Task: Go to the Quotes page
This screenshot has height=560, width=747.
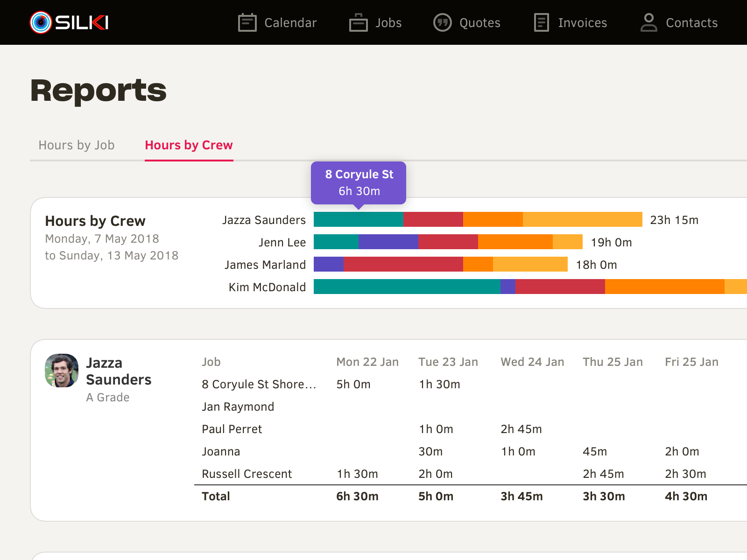Action: point(467,22)
